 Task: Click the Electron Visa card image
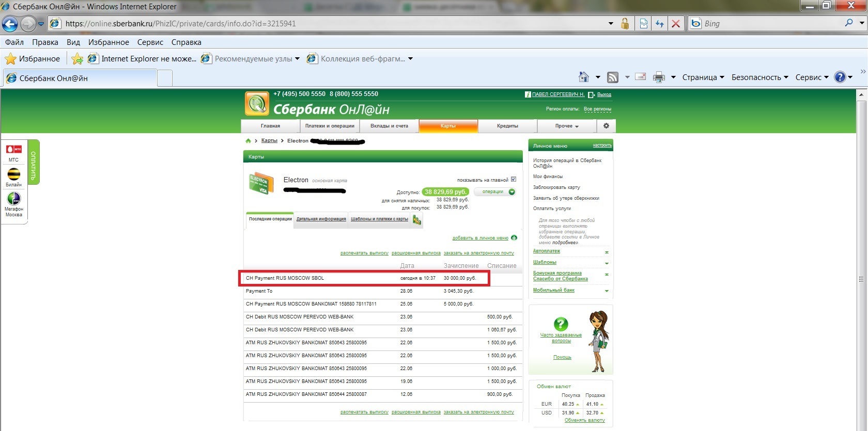261,184
